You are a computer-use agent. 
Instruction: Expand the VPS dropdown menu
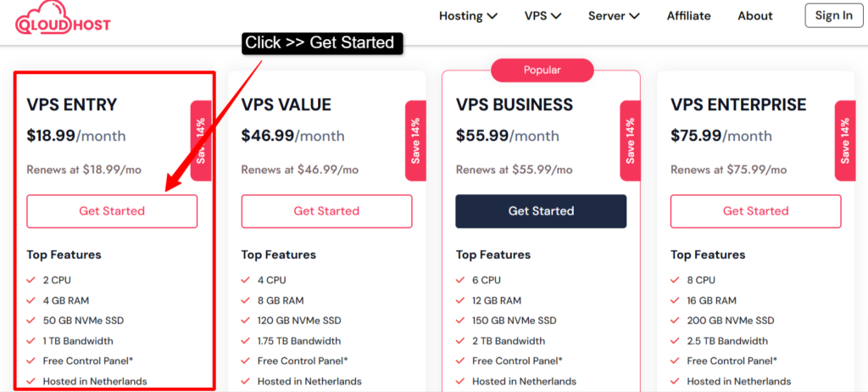(x=543, y=16)
